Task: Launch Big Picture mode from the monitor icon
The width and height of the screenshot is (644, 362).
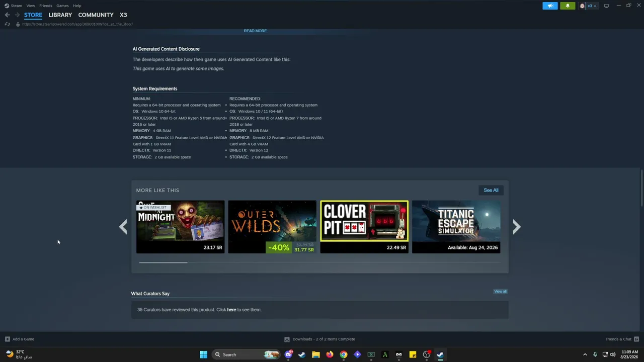Action: coord(606,6)
